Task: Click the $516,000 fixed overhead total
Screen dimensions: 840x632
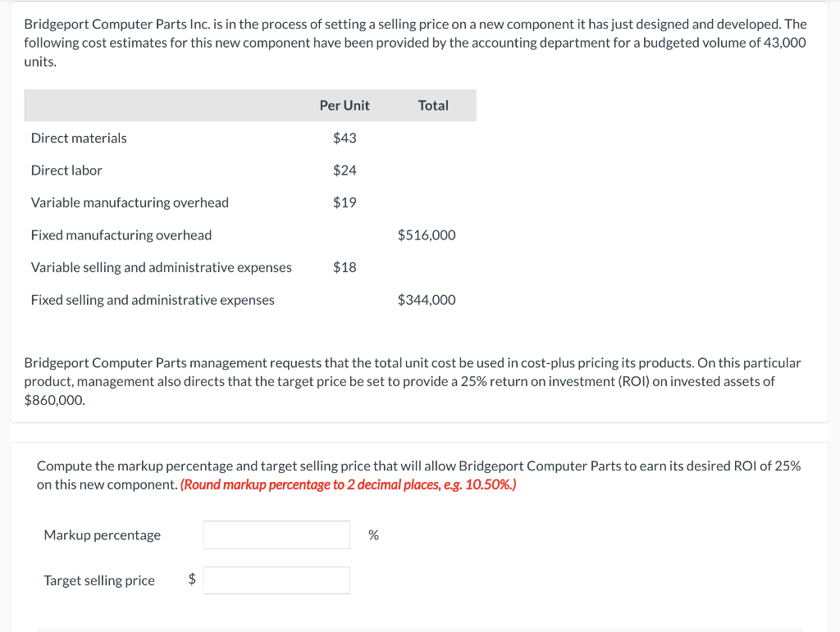Action: (x=427, y=235)
